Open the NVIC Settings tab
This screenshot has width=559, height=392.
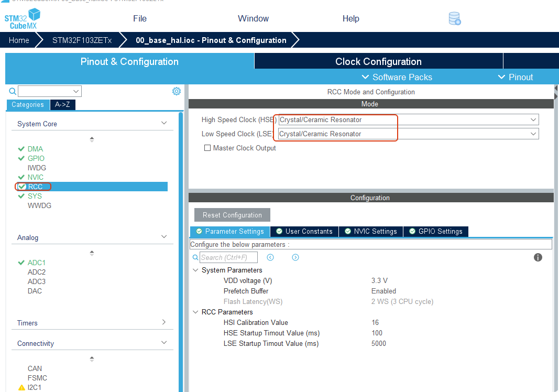371,232
